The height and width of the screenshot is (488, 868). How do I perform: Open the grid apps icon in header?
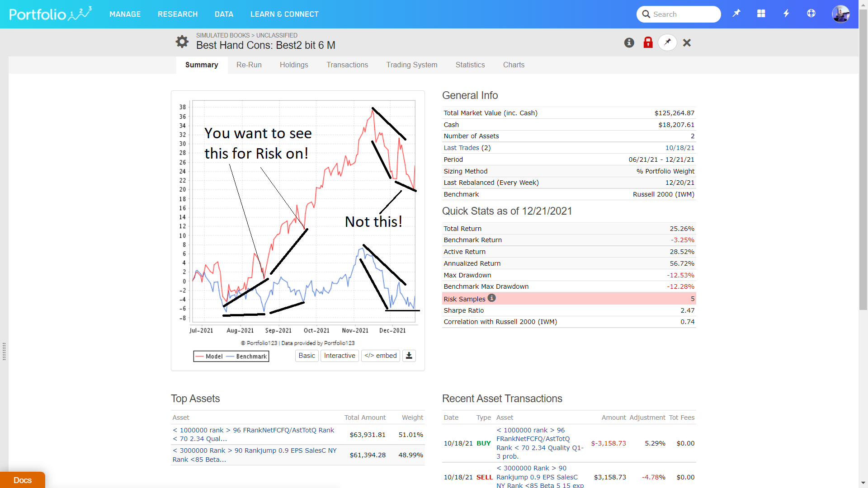761,14
